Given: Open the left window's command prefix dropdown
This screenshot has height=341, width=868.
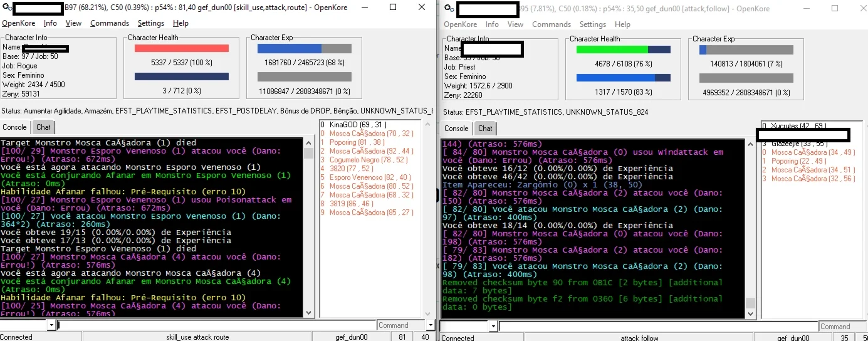Looking at the screenshot, I should coord(51,325).
